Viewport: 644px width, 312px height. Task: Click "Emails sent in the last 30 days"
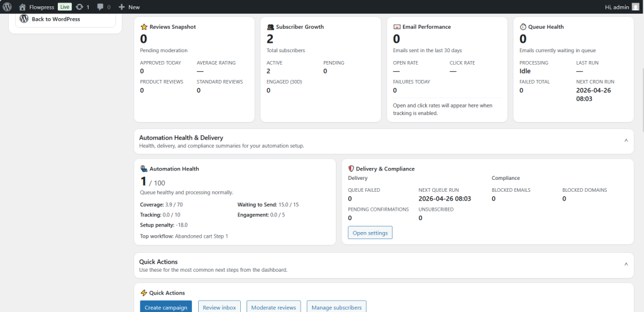(x=428, y=50)
